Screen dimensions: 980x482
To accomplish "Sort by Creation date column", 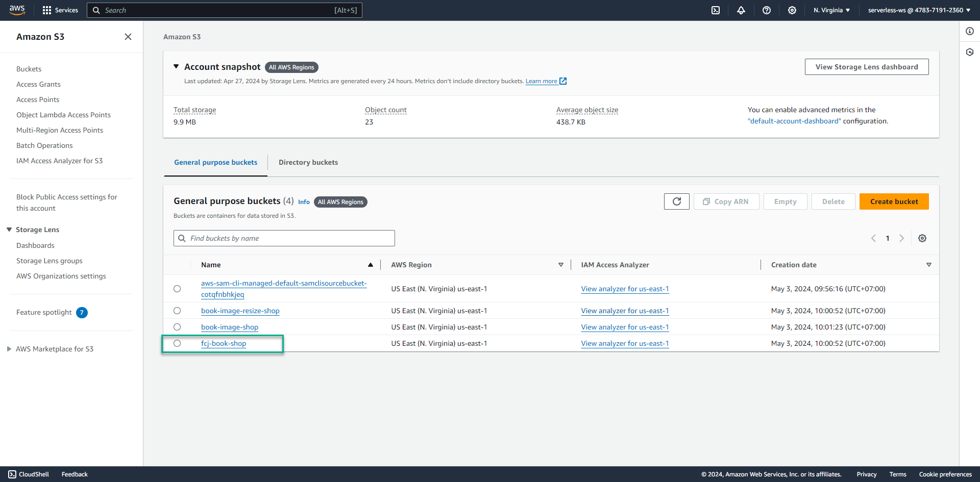I will pos(929,265).
